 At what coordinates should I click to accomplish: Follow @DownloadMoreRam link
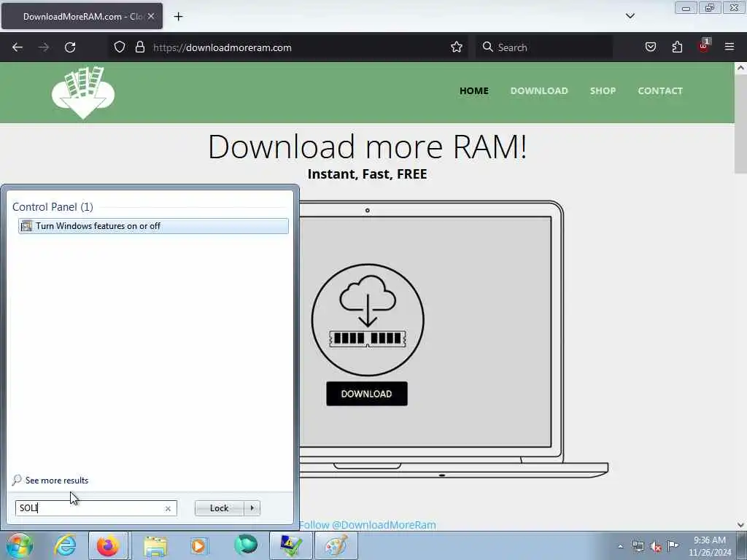pos(368,525)
